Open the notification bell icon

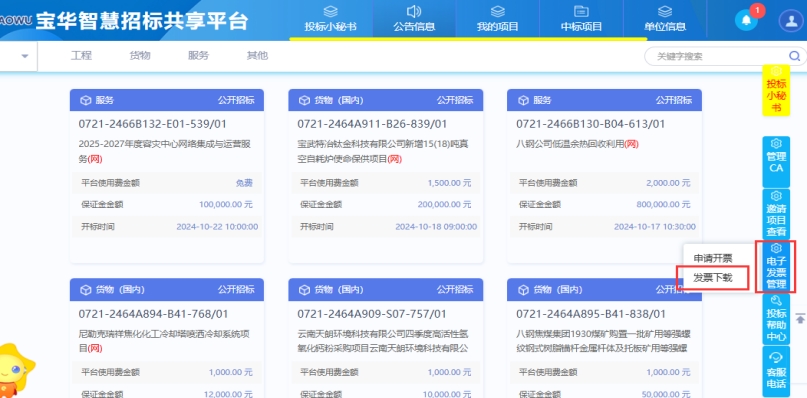(746, 21)
